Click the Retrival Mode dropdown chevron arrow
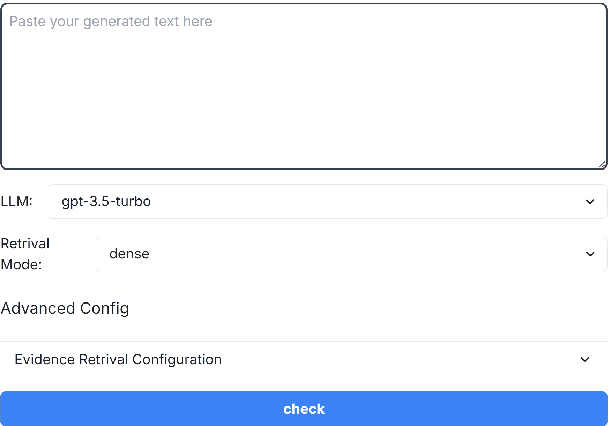 [589, 254]
